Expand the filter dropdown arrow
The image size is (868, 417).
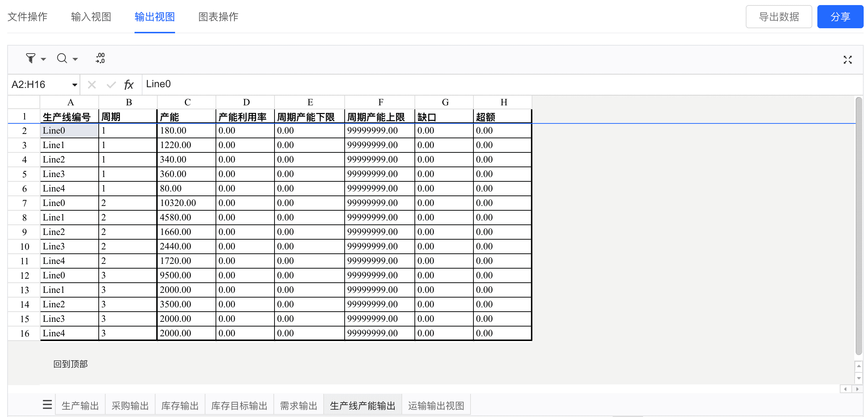43,59
